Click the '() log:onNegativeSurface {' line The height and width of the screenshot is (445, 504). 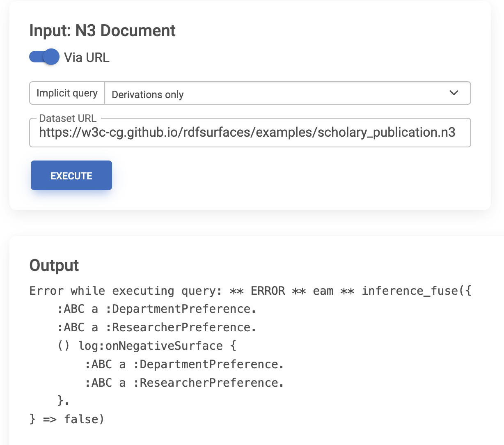pos(147,346)
